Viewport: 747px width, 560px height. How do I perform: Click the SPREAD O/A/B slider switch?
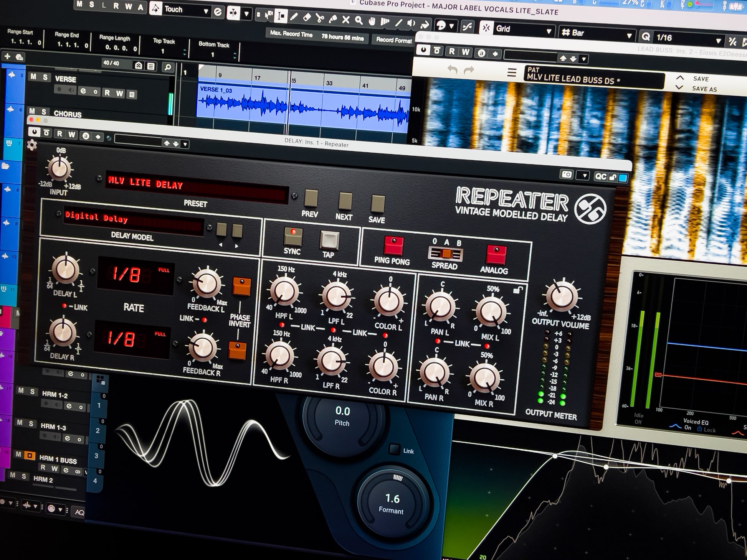pos(445,254)
